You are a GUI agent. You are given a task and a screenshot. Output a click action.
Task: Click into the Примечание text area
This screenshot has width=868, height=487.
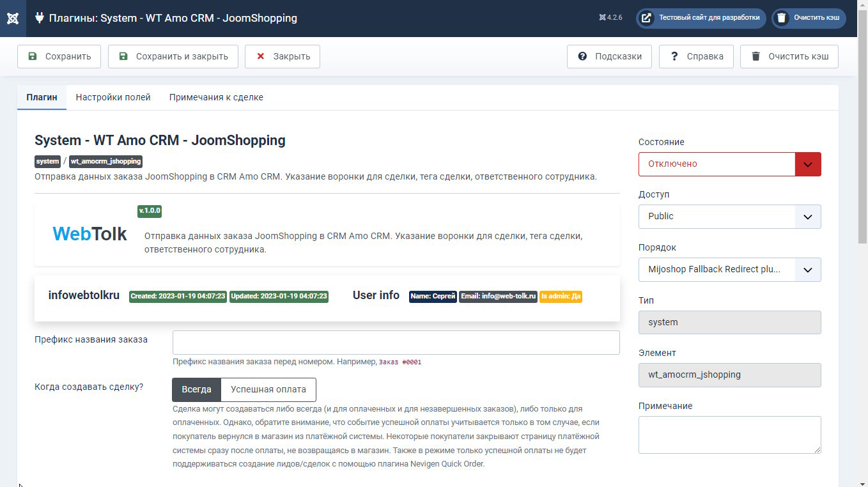pos(729,435)
